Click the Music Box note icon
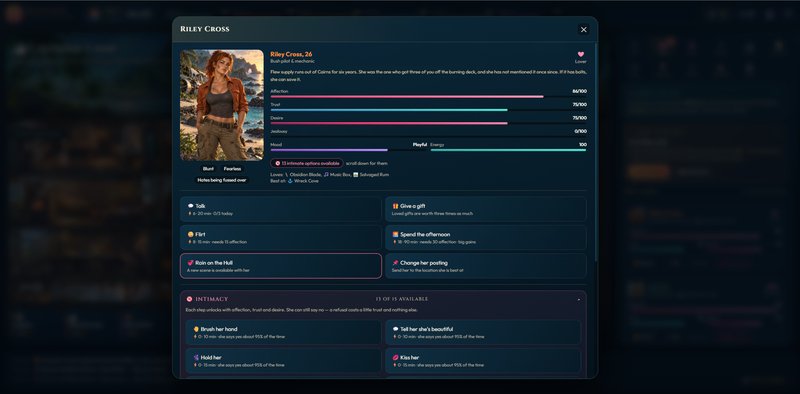800x394 pixels. pyautogui.click(x=326, y=175)
